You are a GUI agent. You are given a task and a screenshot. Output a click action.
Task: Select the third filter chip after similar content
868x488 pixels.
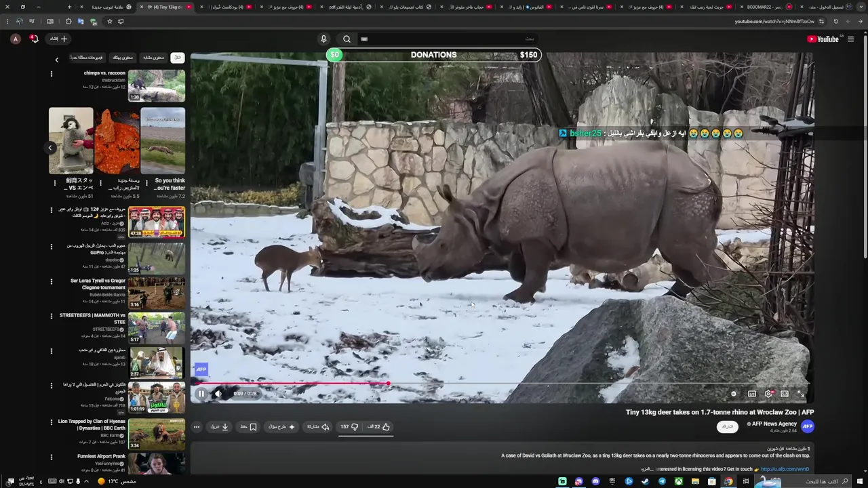tap(123, 58)
